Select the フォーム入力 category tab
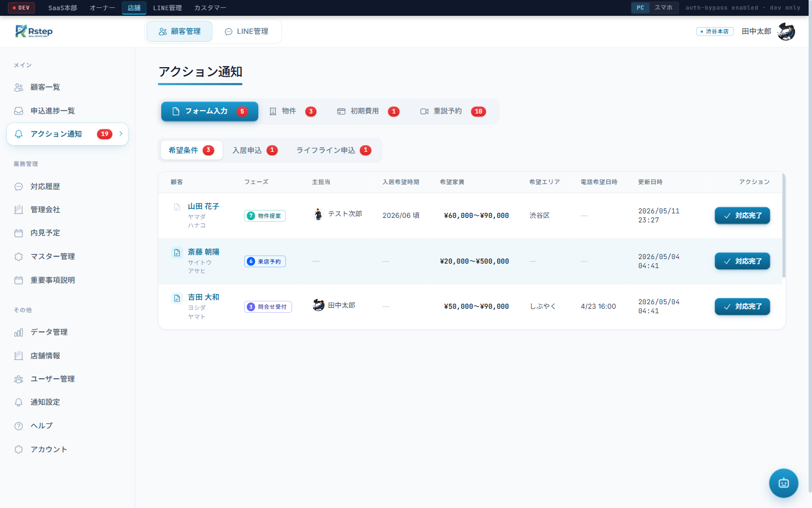 coord(210,111)
